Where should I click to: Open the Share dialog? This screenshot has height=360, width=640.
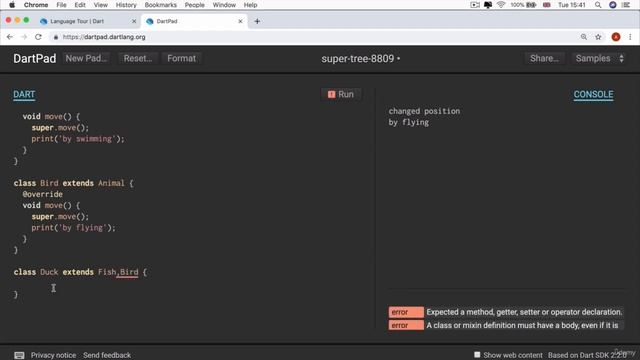tap(544, 58)
